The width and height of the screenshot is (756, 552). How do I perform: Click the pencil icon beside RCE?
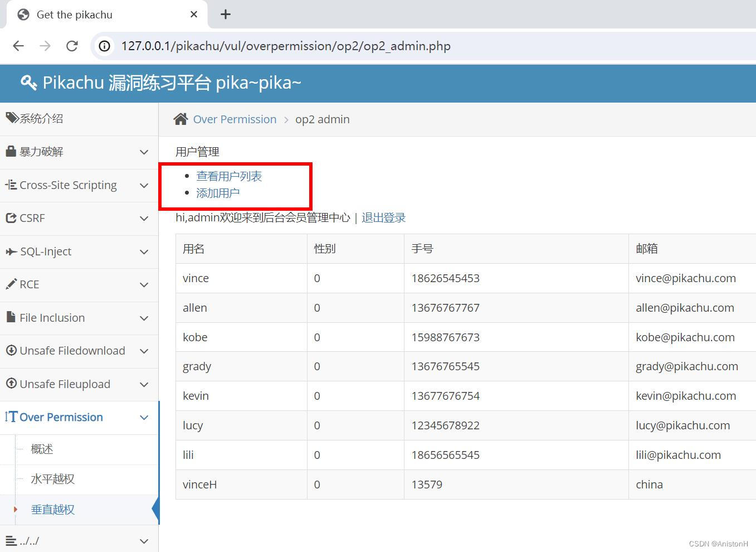coord(11,284)
